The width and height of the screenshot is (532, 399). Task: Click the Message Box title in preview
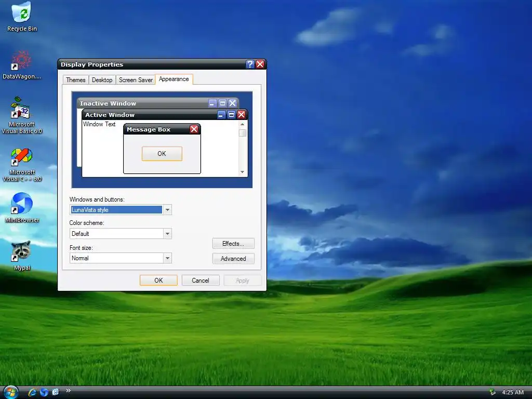click(149, 129)
